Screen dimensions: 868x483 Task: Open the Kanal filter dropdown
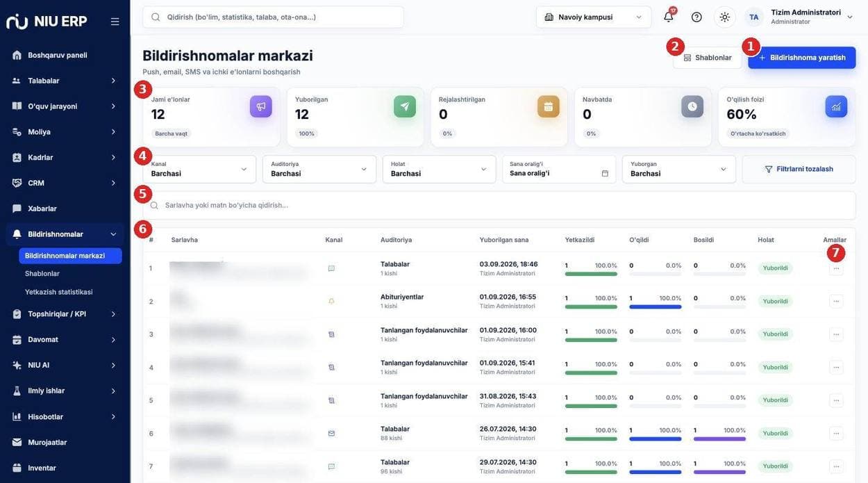tap(199, 169)
